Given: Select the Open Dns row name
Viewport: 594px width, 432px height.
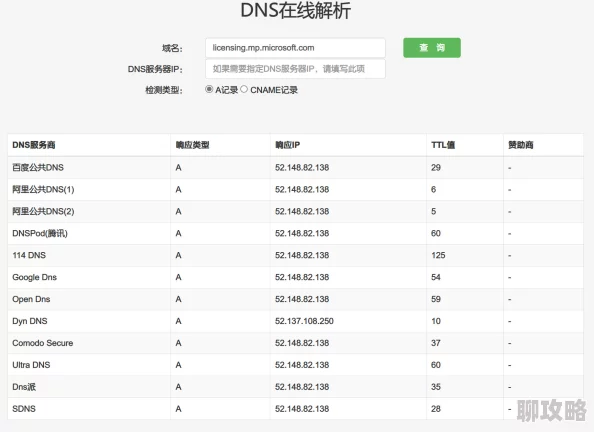Looking at the screenshot, I should click(x=31, y=299).
